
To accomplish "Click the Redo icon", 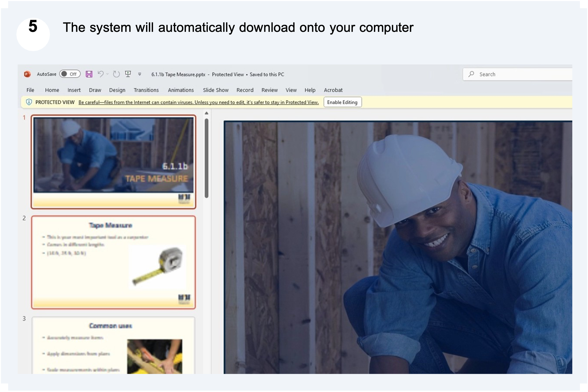I will click(116, 74).
